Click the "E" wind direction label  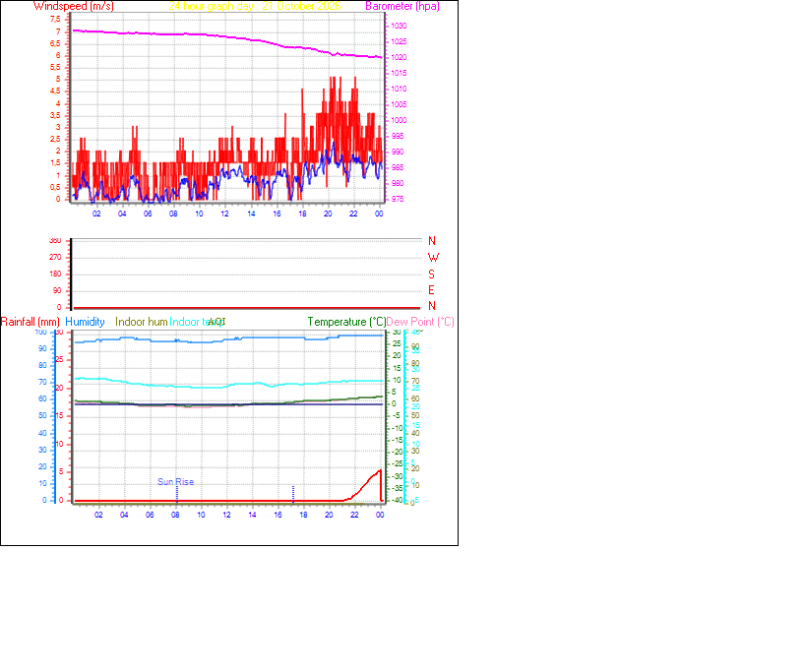[431, 290]
